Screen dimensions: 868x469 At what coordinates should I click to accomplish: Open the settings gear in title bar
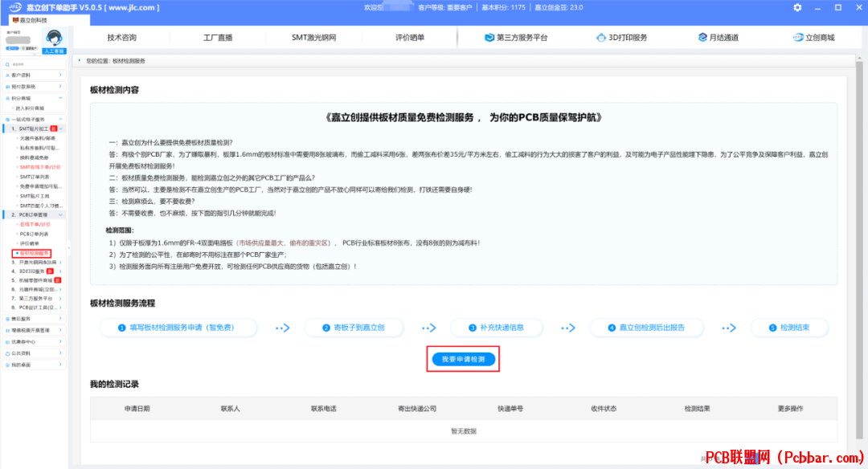[797, 8]
